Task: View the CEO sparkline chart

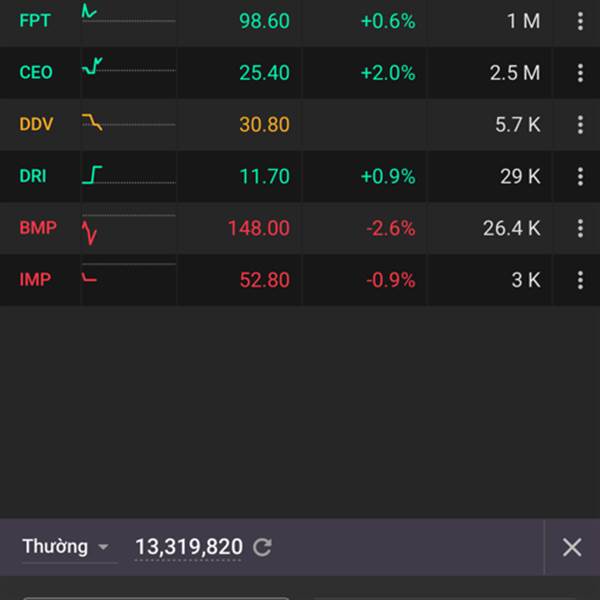Action: tap(128, 69)
